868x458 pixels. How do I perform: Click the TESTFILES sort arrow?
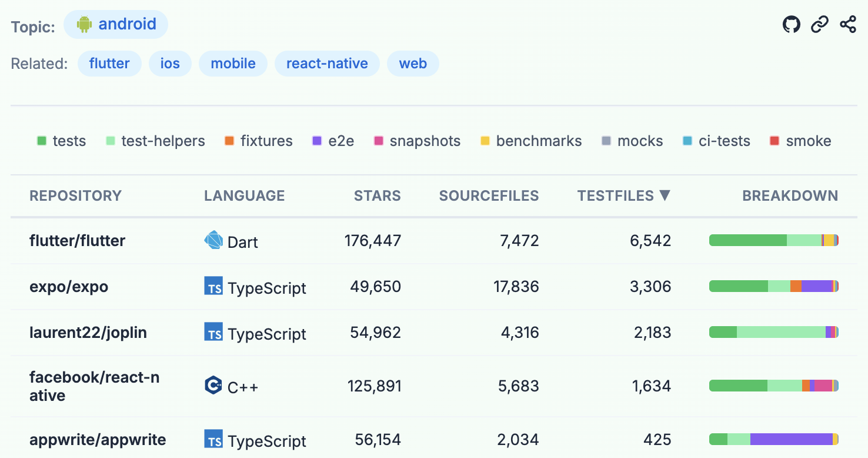click(x=665, y=195)
